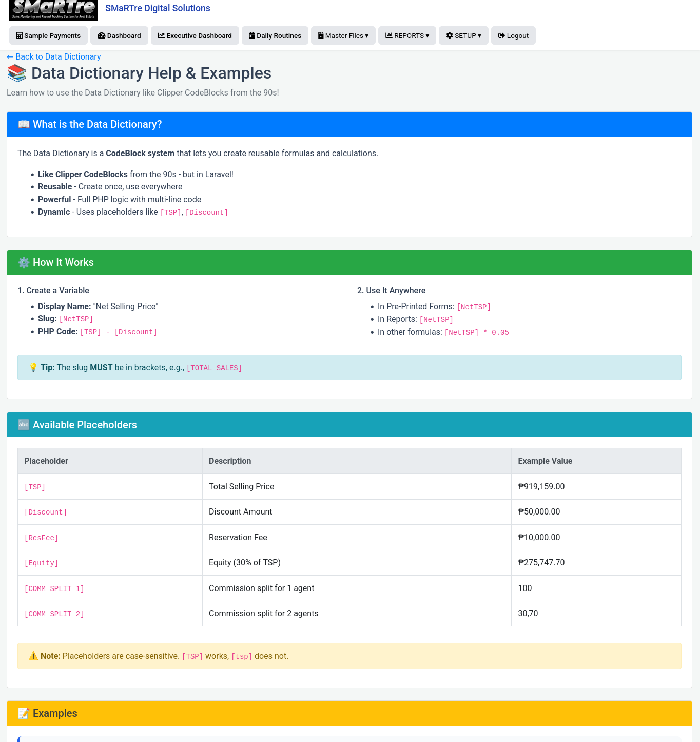Click the Discount Amount description
700x742 pixels.
241,511
